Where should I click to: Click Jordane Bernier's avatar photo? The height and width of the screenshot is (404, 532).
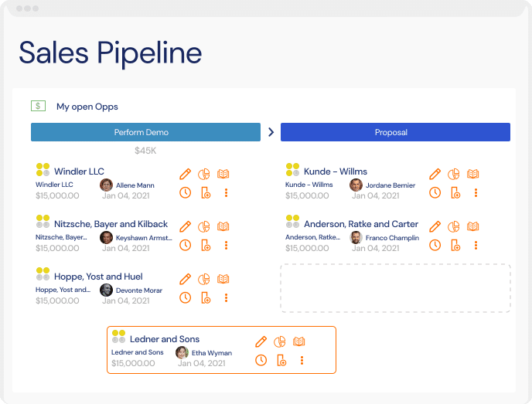point(356,185)
